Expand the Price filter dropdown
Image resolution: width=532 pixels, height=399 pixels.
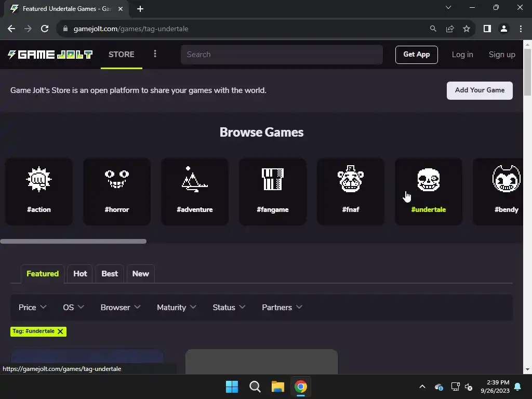(x=32, y=308)
